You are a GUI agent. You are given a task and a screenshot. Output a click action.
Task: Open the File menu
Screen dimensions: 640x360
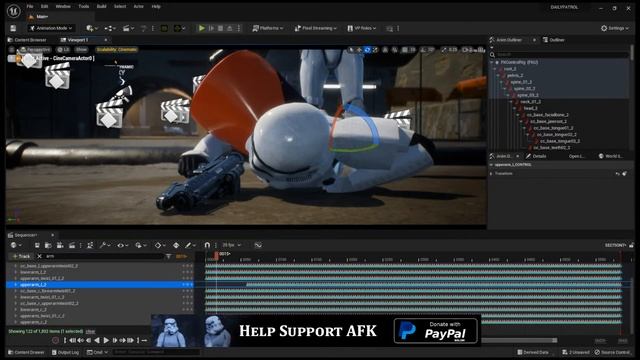(30, 7)
